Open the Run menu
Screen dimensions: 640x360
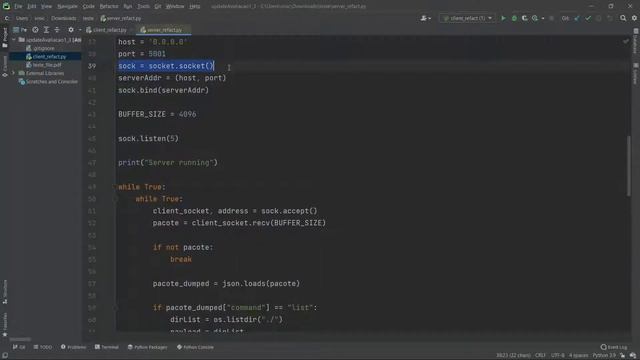(x=128, y=7)
